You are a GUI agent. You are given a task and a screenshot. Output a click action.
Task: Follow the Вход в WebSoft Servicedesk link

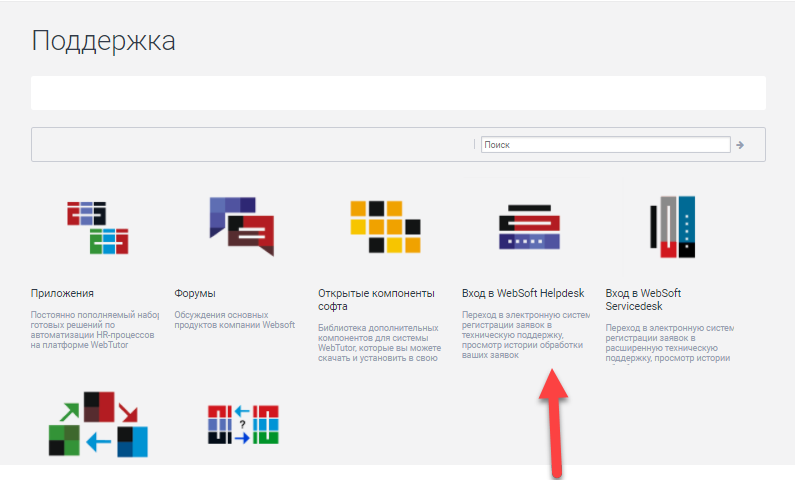click(643, 300)
